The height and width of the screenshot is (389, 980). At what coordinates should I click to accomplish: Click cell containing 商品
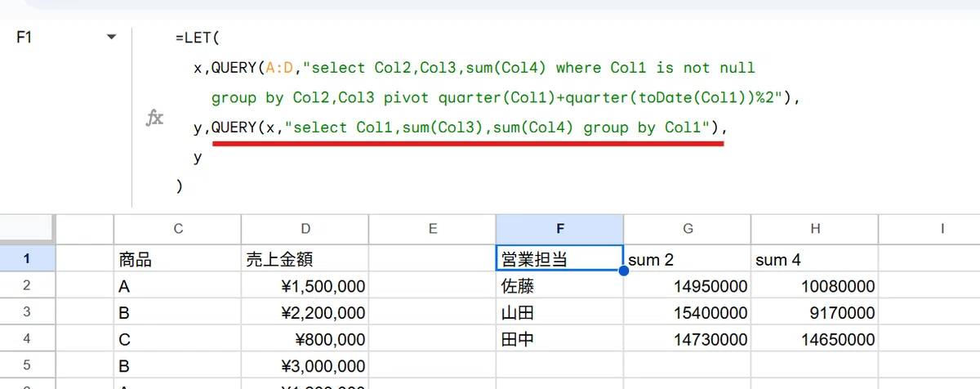[177, 260]
